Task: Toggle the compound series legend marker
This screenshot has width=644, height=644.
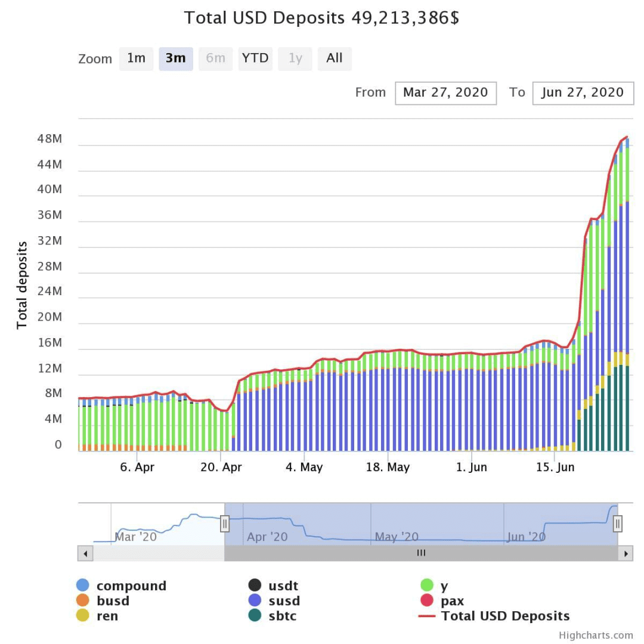Action: (x=82, y=585)
